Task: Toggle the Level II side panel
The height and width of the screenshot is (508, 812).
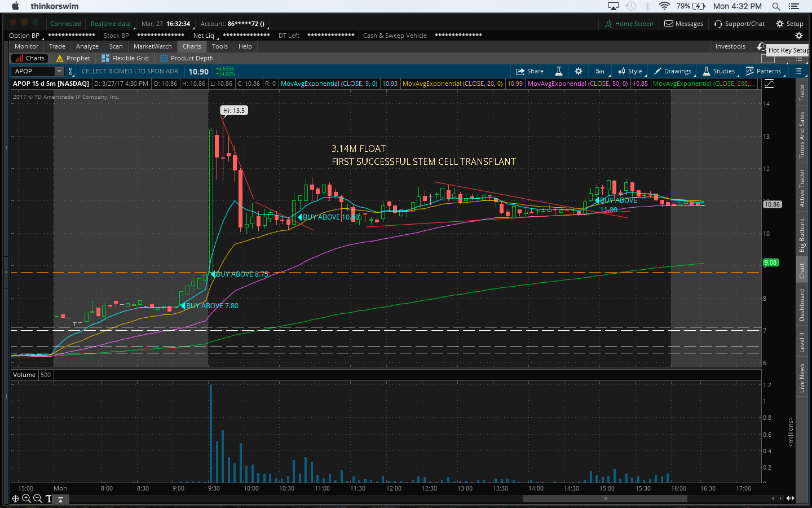Action: pos(802,342)
